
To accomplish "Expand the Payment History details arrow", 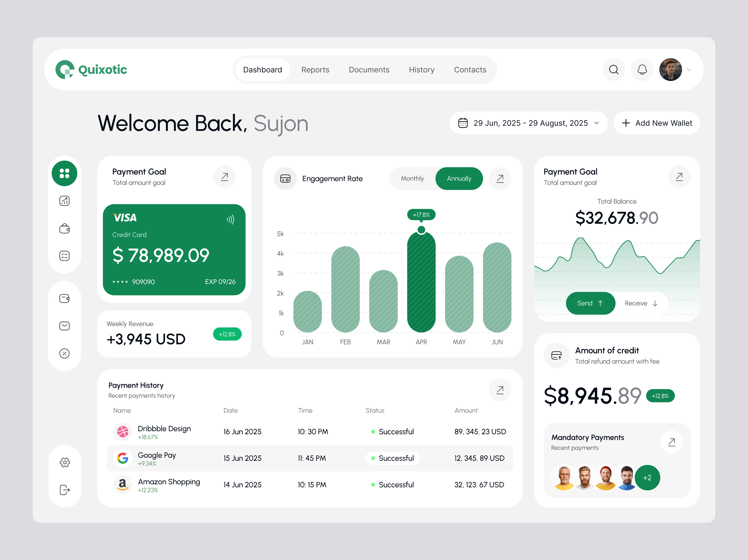I will [500, 390].
